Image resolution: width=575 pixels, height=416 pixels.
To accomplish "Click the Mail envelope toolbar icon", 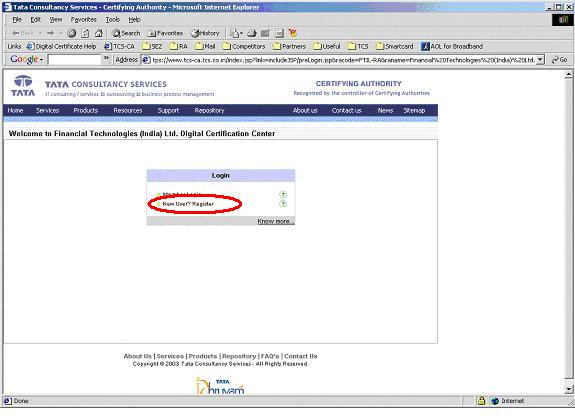I will click(236, 33).
